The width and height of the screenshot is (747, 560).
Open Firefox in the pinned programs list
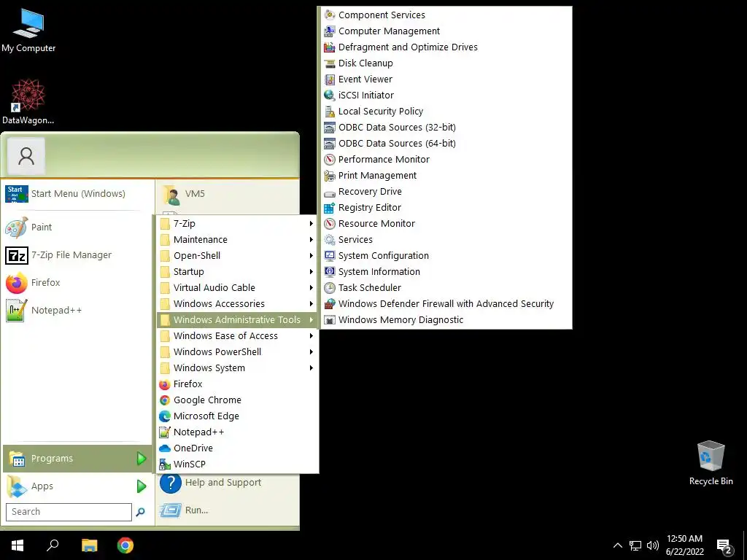[x=77, y=283]
